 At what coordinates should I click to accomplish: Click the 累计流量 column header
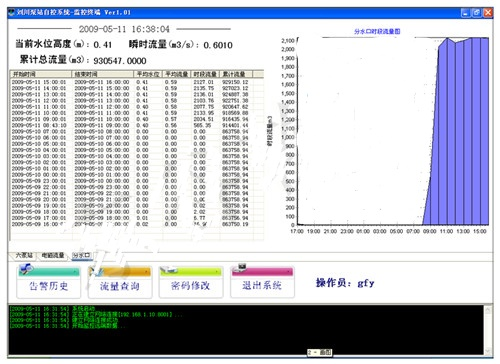(x=236, y=74)
